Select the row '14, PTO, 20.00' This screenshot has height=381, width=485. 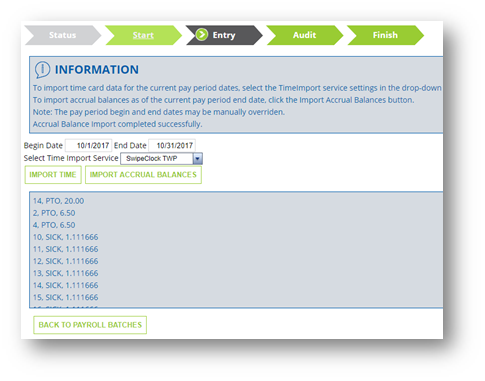[x=58, y=201]
